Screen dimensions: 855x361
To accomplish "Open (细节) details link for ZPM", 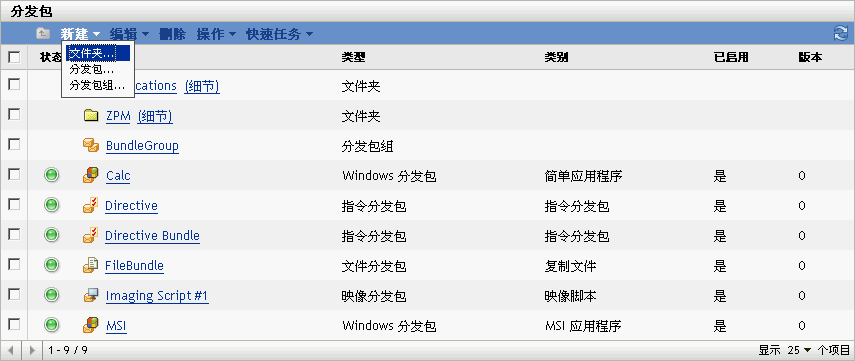I will [155, 116].
